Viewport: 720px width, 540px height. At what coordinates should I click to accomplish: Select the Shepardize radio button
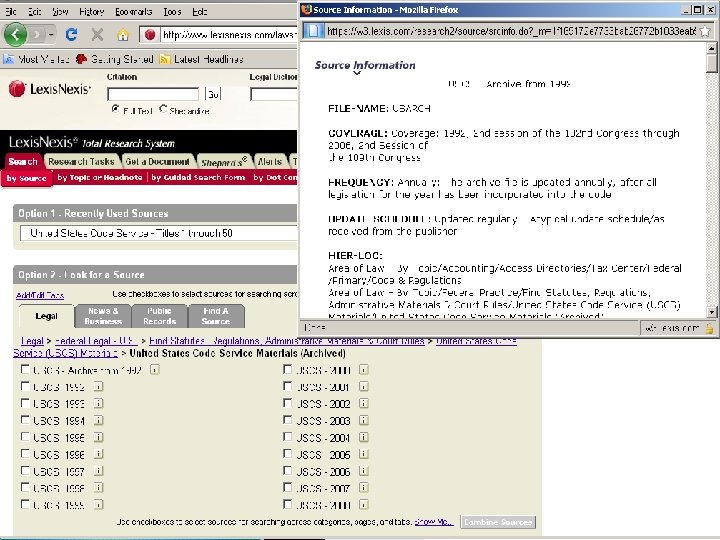coord(163,109)
